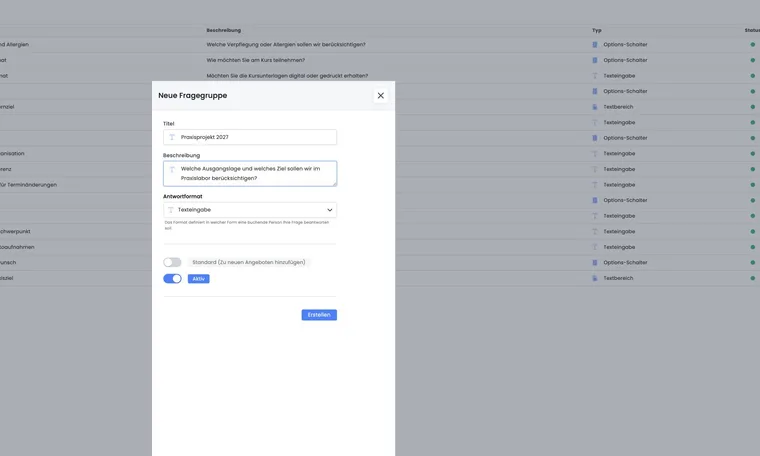
Task: Click the Texteingabe icon in the 'chwerpunkt' row
Action: pos(595,232)
